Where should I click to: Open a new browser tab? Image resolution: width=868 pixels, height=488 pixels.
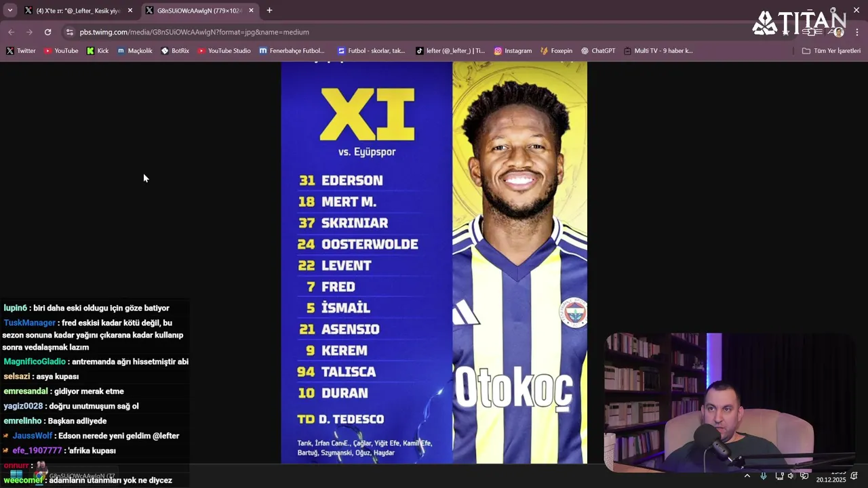269,10
